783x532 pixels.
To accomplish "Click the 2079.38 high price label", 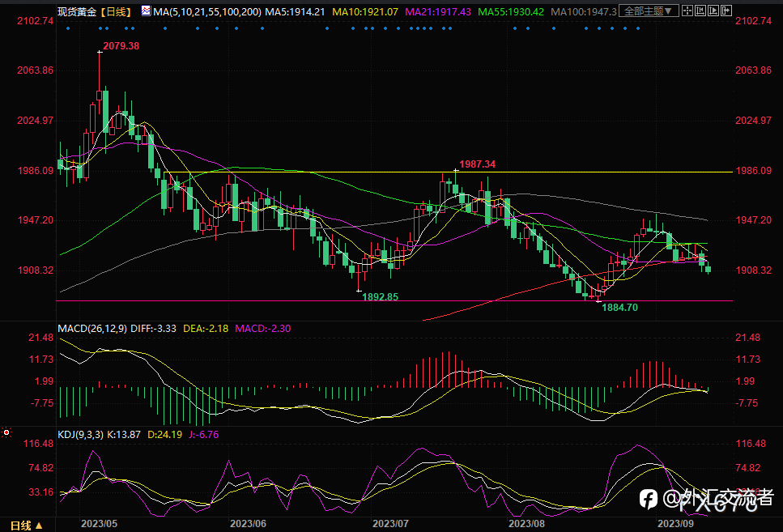I will click(x=121, y=46).
